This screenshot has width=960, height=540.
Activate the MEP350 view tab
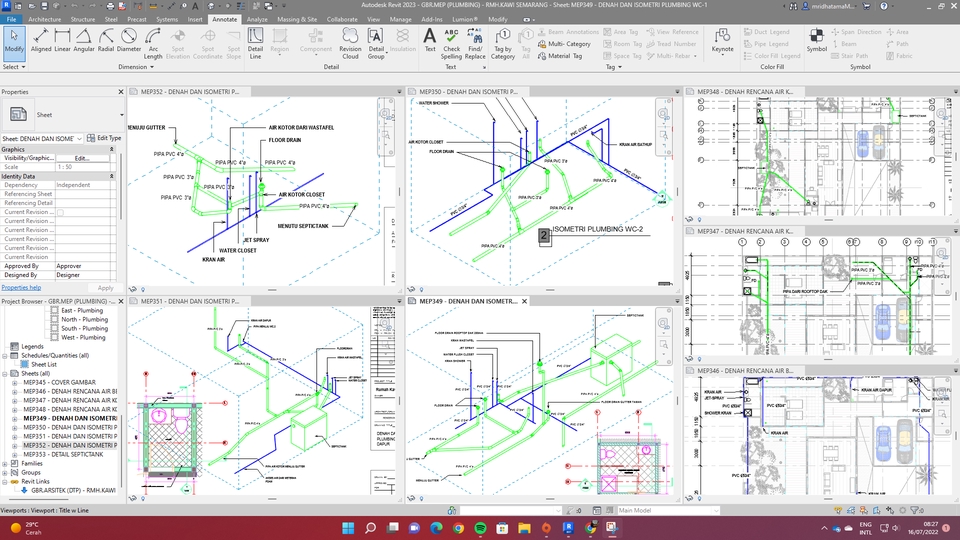[x=468, y=92]
